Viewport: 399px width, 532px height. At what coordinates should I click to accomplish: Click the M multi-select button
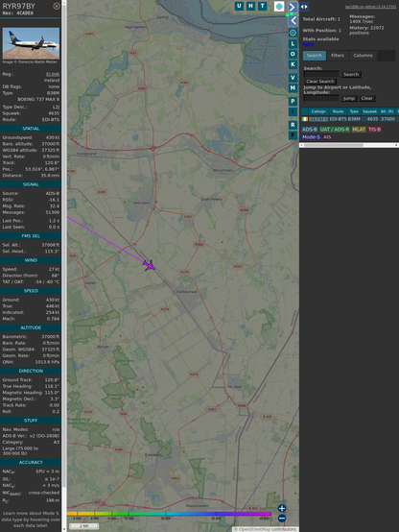[293, 88]
